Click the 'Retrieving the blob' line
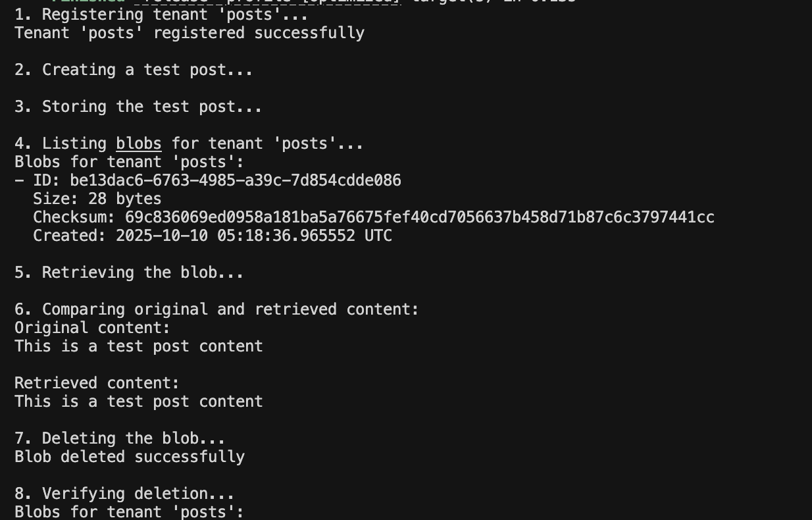 click(129, 273)
